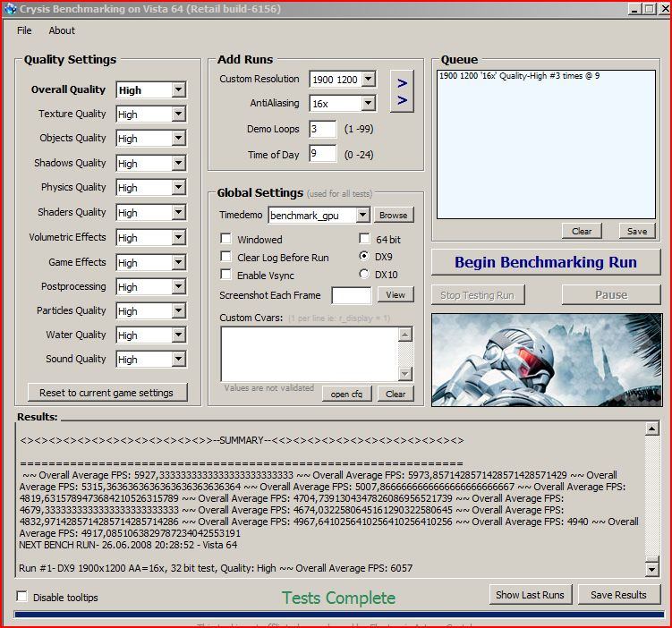
Task: Click the Crysis app icon in title bar
Action: (x=11, y=9)
